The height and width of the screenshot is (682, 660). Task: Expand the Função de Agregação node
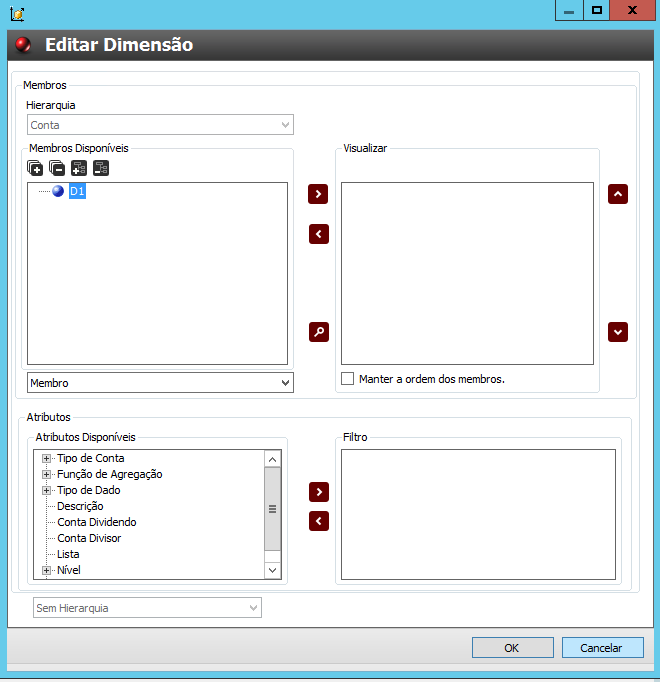pos(46,475)
